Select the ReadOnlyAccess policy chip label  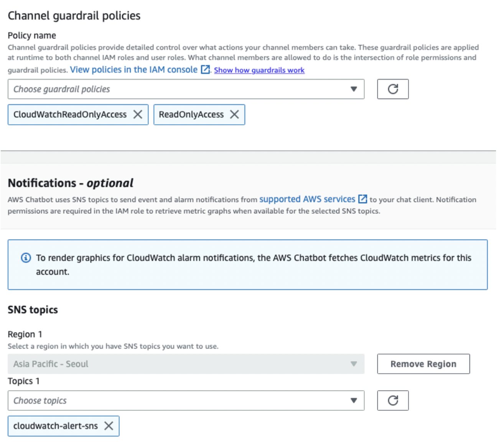pyautogui.click(x=191, y=114)
